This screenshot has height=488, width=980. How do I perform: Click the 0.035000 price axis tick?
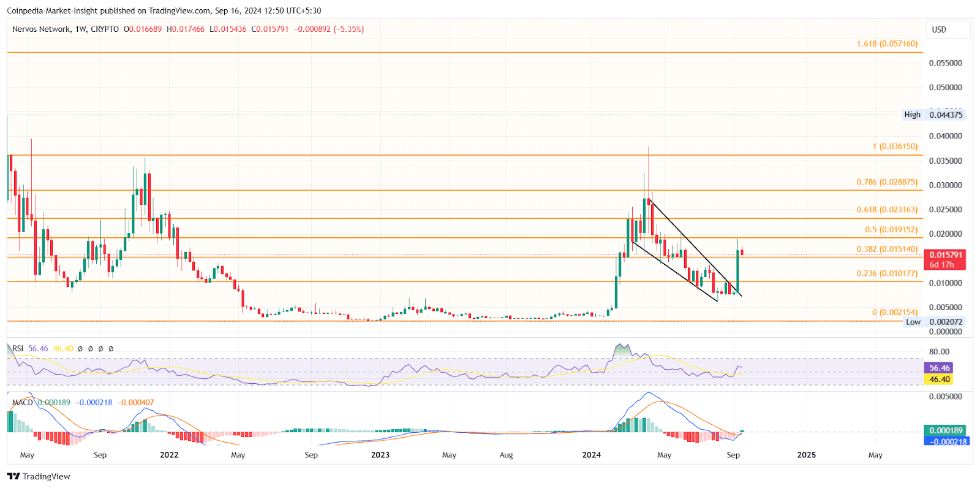click(x=945, y=161)
